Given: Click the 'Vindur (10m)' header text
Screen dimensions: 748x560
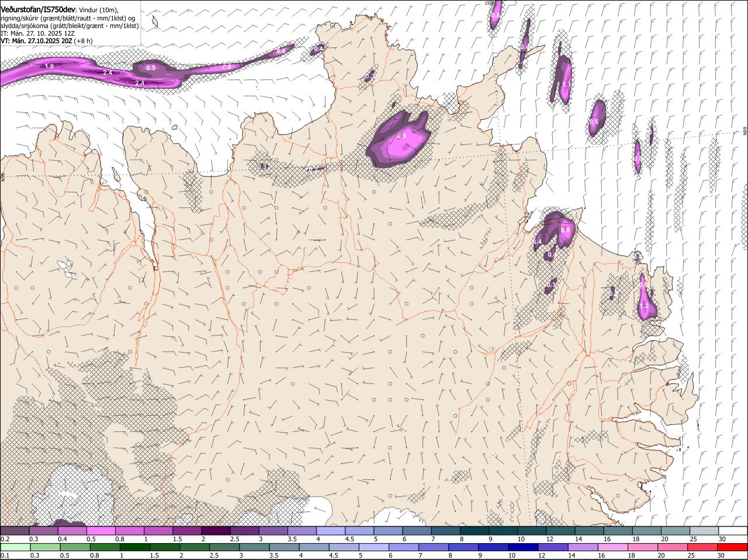Looking at the screenshot, I should pos(99,10).
